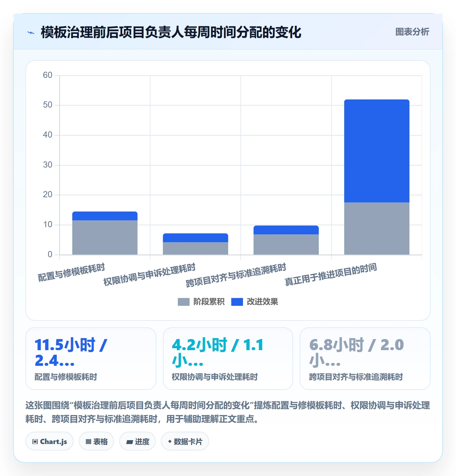Click the card value 11.5小时 / 2.4…

[x=71, y=352]
